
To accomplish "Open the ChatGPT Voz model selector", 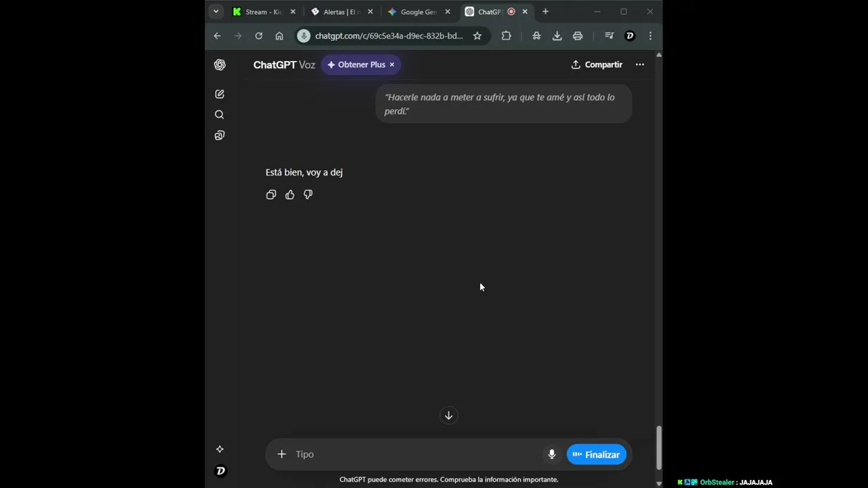I will [284, 64].
